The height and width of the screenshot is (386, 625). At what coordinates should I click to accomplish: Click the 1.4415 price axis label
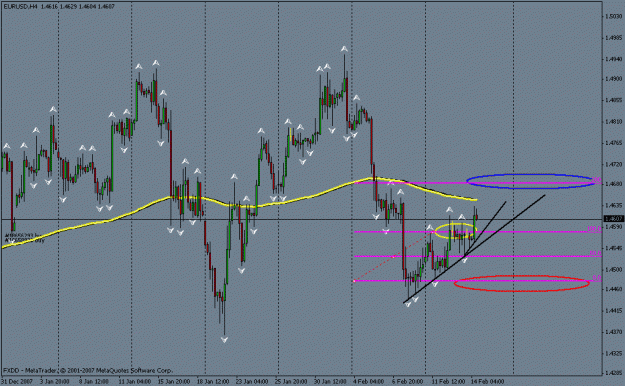pyautogui.click(x=614, y=310)
